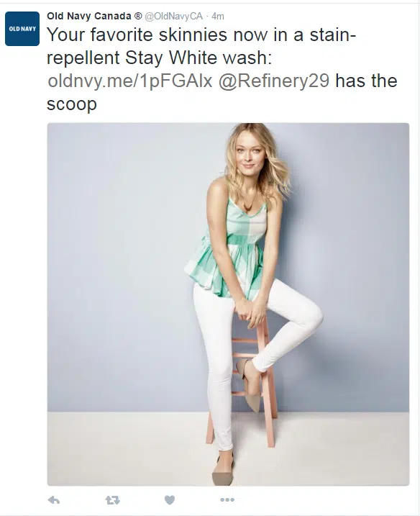Reply to the Old Navy Canada tweet
The height and width of the screenshot is (516, 420).
click(54, 500)
